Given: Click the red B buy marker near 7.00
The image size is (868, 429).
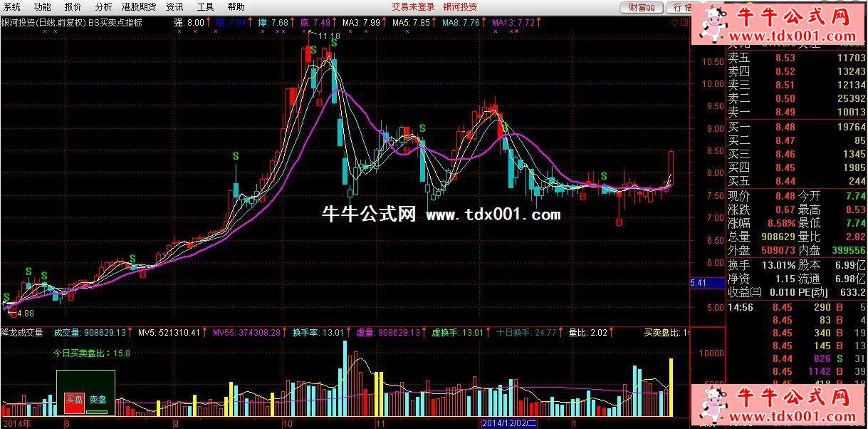Looking at the screenshot, I should 619,223.
